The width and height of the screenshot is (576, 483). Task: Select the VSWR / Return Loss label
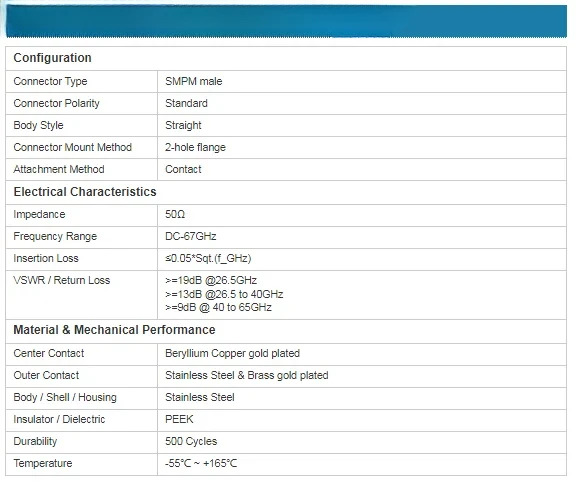click(x=62, y=280)
